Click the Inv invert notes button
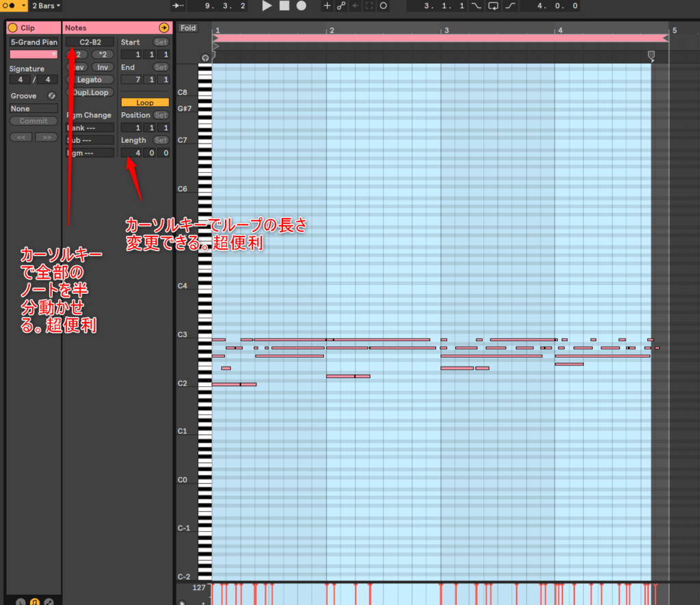 (103, 67)
